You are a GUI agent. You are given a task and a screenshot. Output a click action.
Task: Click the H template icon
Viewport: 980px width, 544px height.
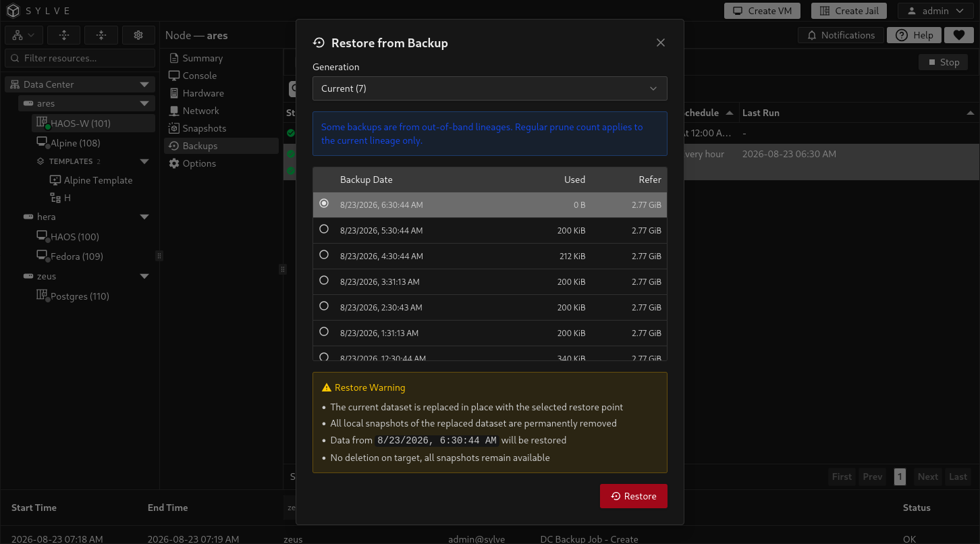55,198
